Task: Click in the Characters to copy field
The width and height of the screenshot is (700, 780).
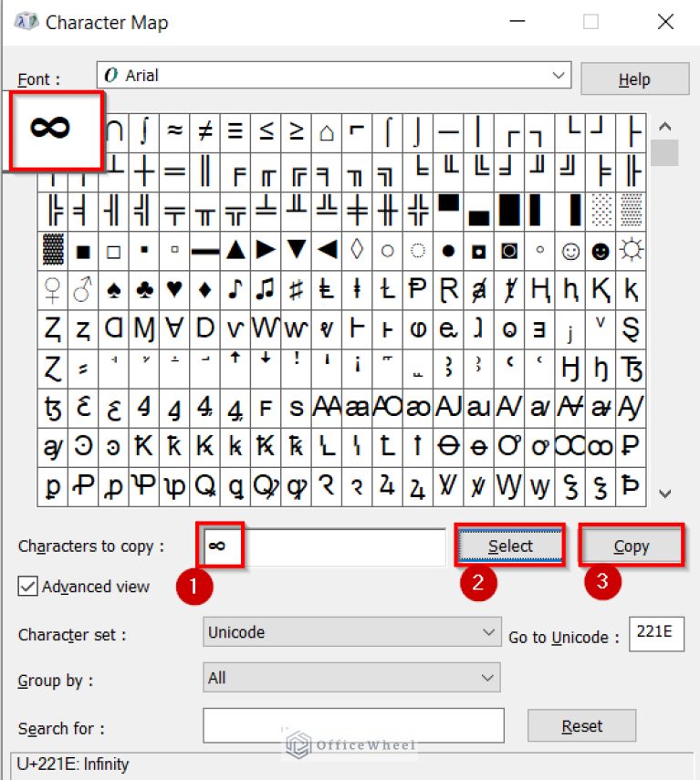Action: [325, 546]
